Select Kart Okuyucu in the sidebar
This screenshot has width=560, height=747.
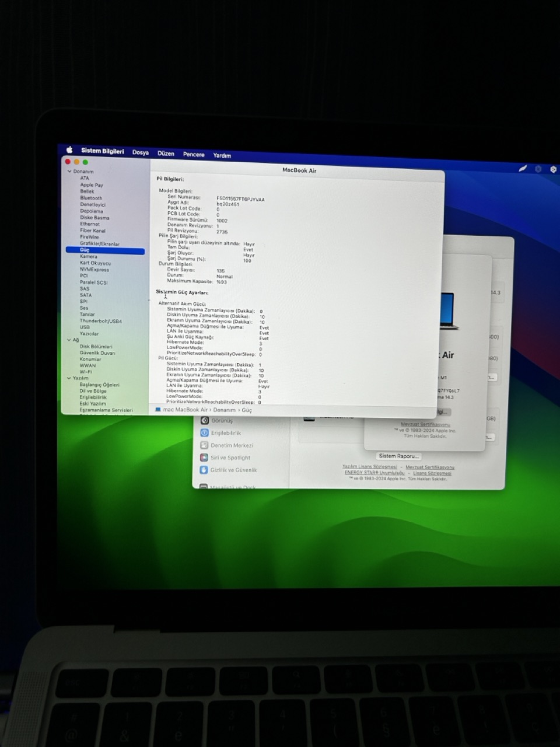point(95,263)
